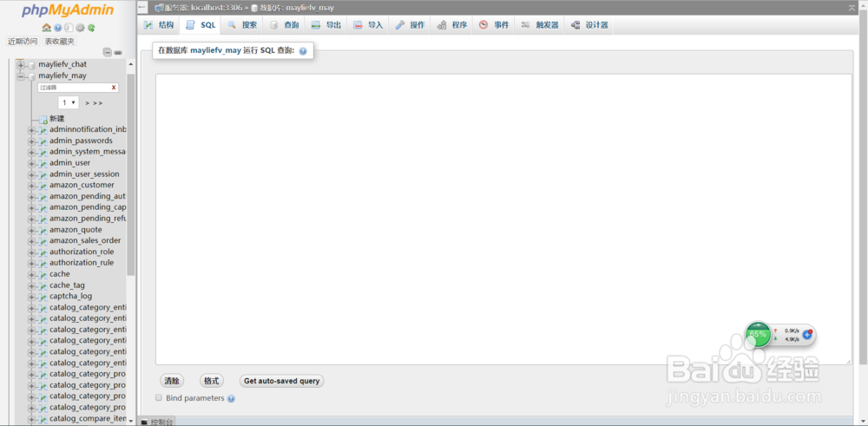Viewport: 868px width, 426px height.
Task: Click the admin_passwords table icon
Action: [x=43, y=141]
